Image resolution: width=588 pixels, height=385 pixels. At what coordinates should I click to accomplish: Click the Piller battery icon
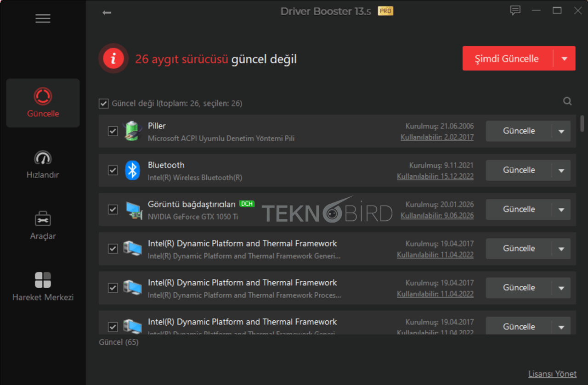tap(132, 131)
